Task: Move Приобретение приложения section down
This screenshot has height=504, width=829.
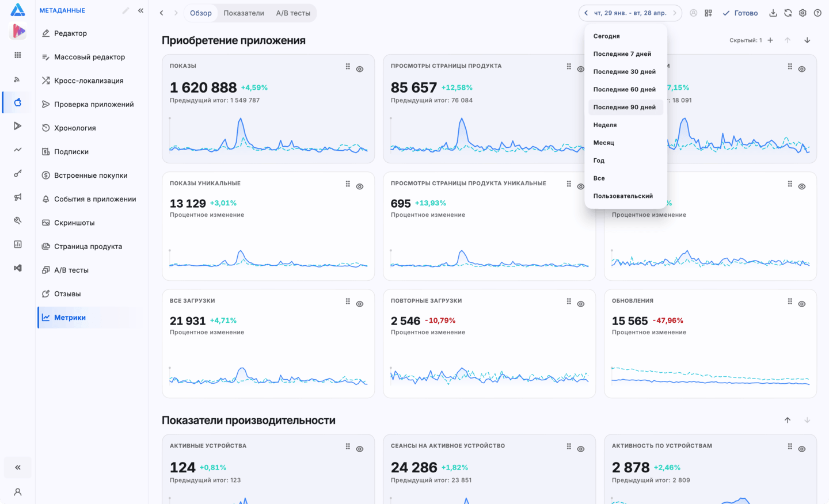Action: pyautogui.click(x=807, y=40)
